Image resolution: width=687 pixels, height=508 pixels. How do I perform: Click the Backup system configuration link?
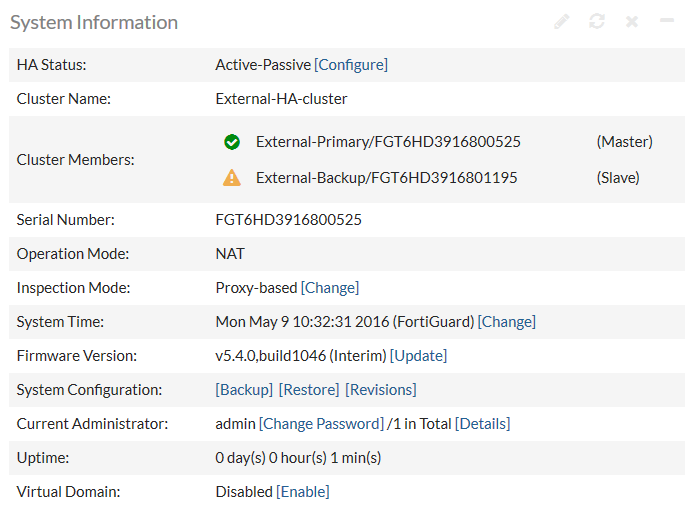244,389
